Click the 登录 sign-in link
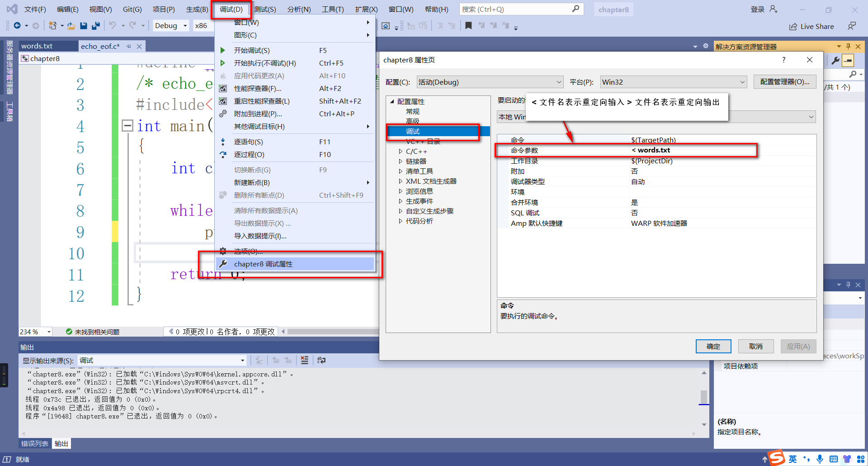The height and width of the screenshot is (466, 868). 758,9
